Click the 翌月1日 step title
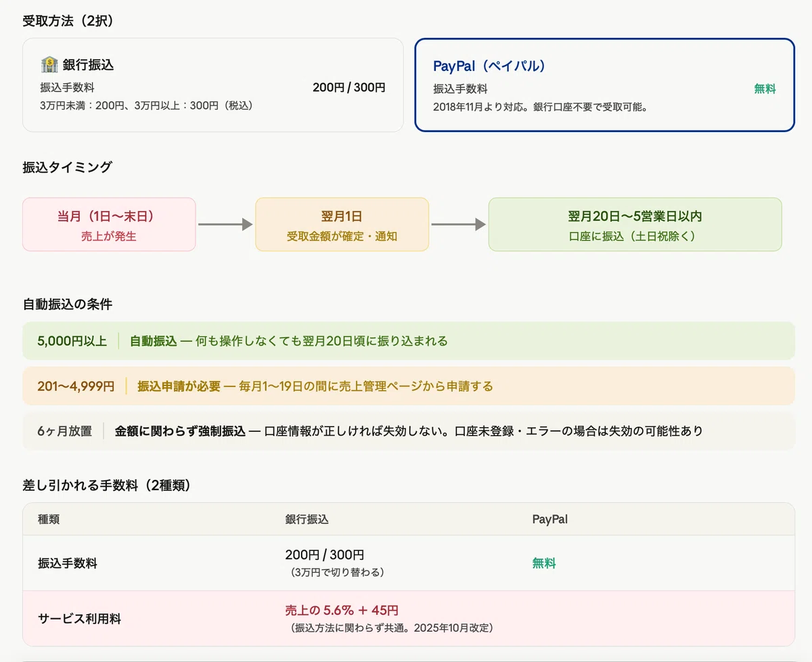 [x=342, y=217]
